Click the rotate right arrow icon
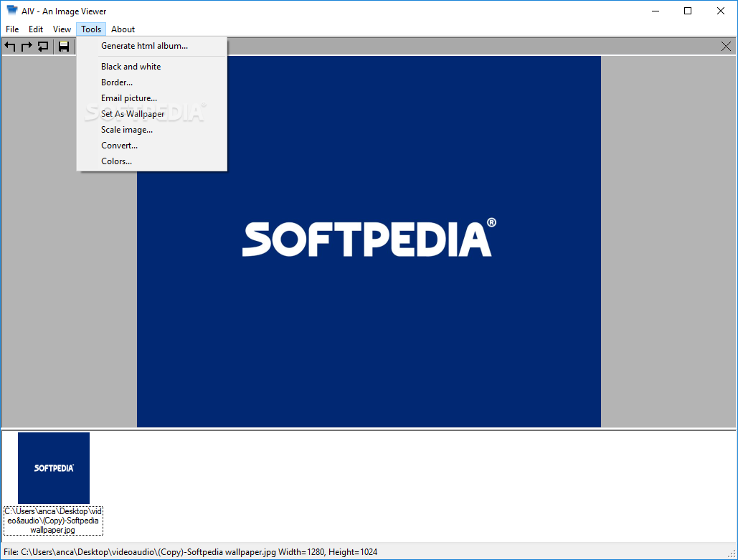The height and width of the screenshot is (560, 738). [27, 46]
